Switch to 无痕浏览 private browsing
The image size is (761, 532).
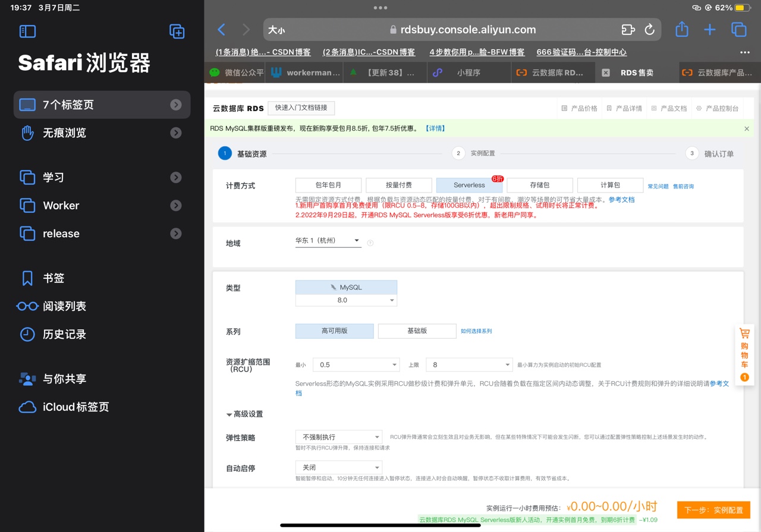[102, 133]
